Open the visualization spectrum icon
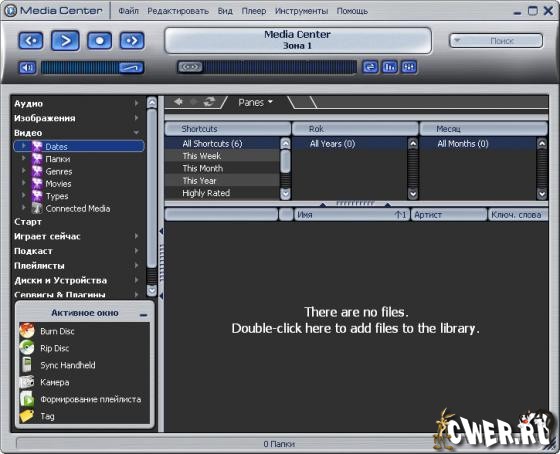This screenshot has height=454, width=560. pyautogui.click(x=390, y=67)
